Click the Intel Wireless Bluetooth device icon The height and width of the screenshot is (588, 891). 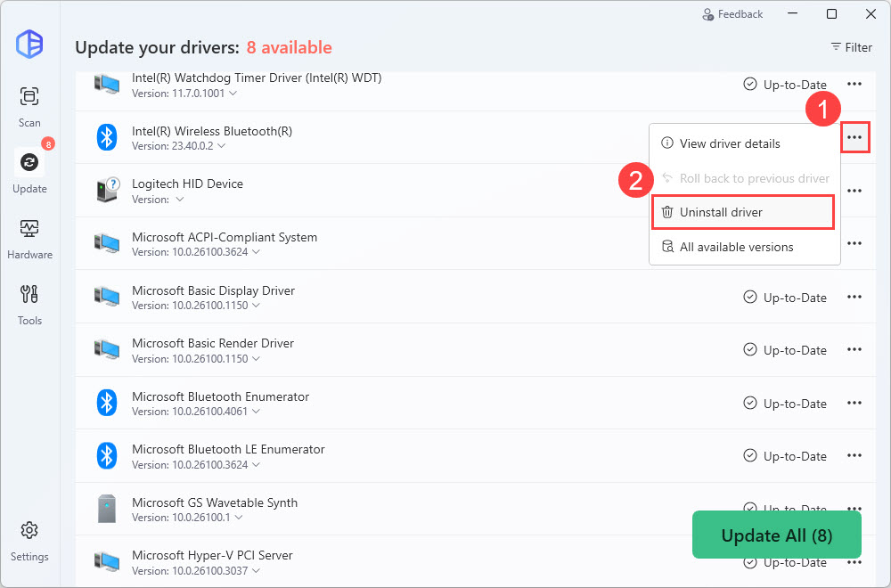107,137
